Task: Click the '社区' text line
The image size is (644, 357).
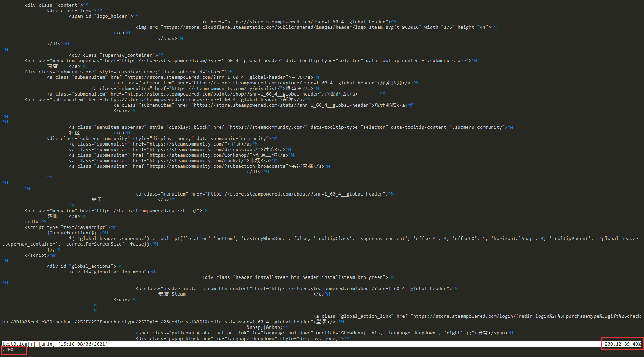Action: (x=100, y=133)
